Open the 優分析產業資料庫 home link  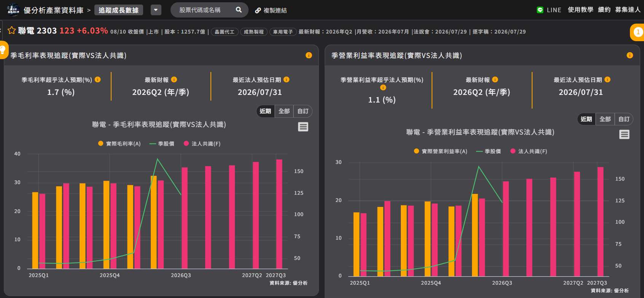53,10
